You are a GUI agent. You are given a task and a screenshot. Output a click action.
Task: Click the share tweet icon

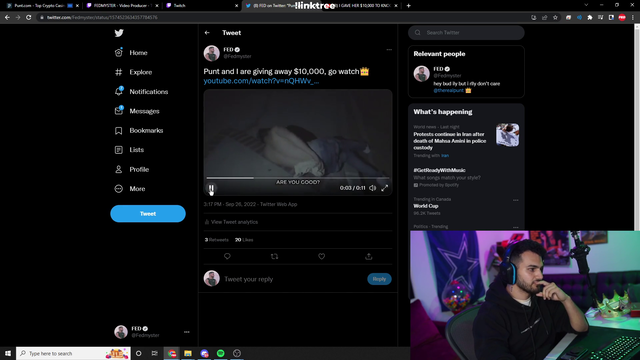[369, 256]
